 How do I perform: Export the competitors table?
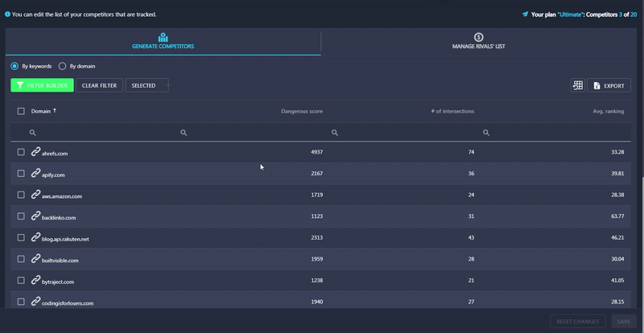click(x=609, y=85)
